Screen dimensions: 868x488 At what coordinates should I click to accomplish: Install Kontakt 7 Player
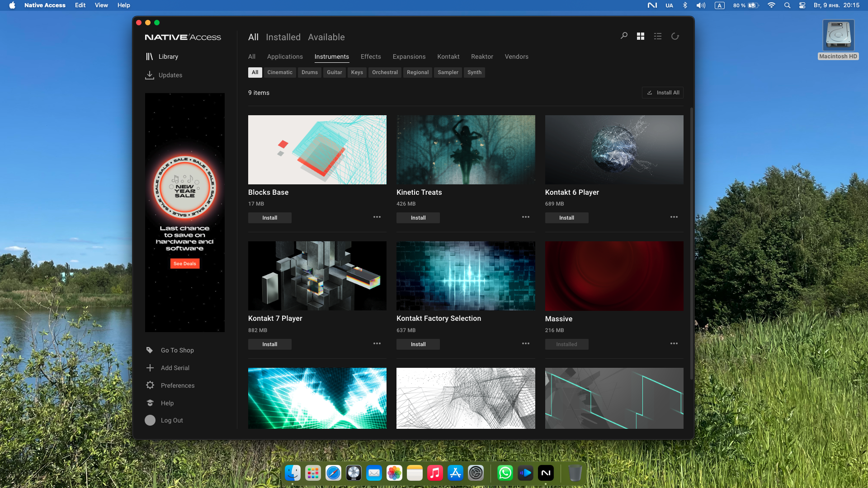click(270, 344)
